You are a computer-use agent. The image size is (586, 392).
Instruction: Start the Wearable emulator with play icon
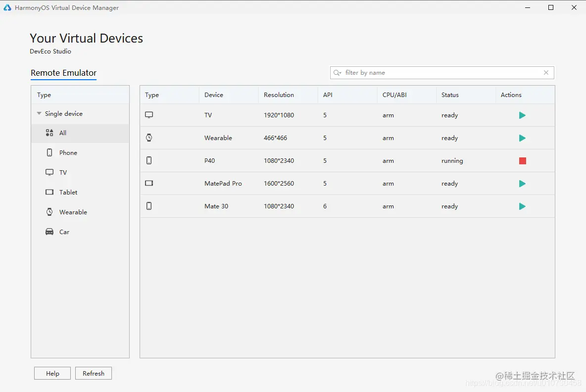pos(522,138)
